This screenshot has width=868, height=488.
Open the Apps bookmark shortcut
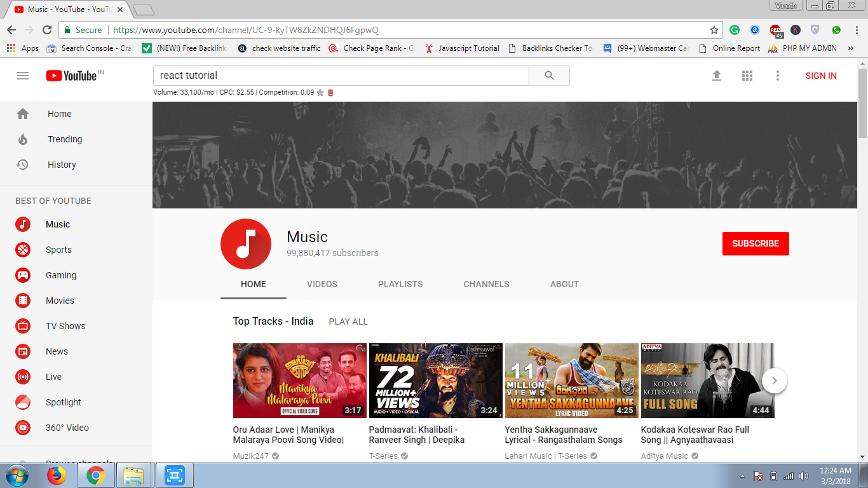tap(23, 48)
